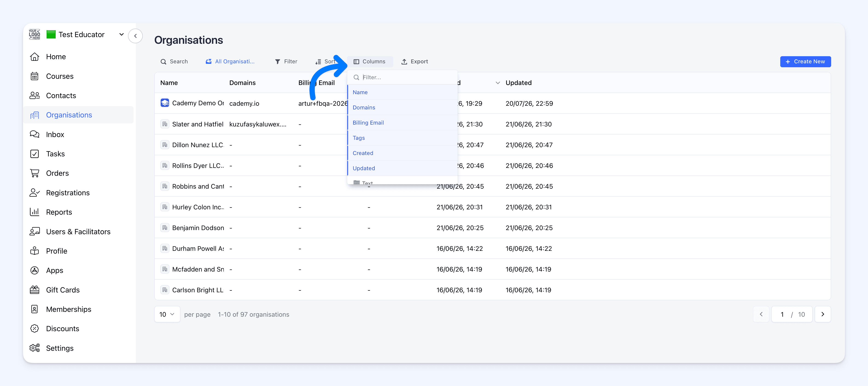Screen dimensions: 868x386
Task: Expand the Test Educator account dropdown
Action: coord(121,34)
